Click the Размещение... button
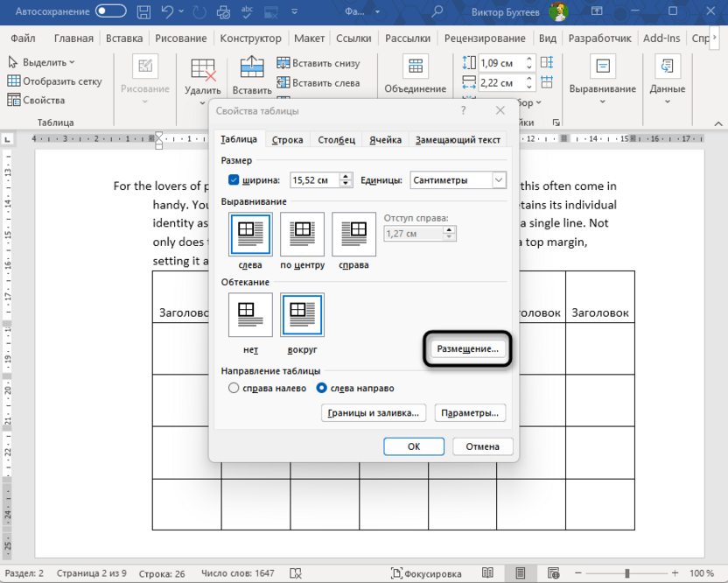 coord(467,349)
